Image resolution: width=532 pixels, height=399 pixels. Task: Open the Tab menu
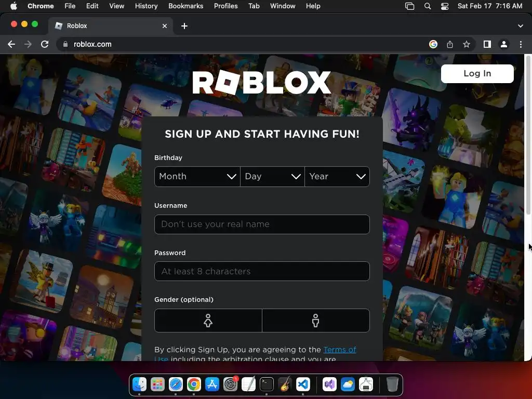254,6
